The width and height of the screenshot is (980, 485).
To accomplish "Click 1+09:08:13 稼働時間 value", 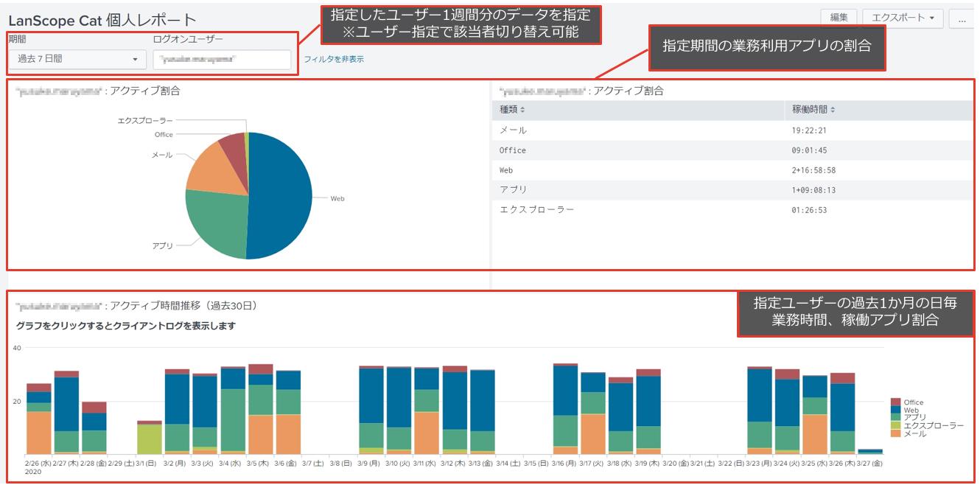I will 813,190.
